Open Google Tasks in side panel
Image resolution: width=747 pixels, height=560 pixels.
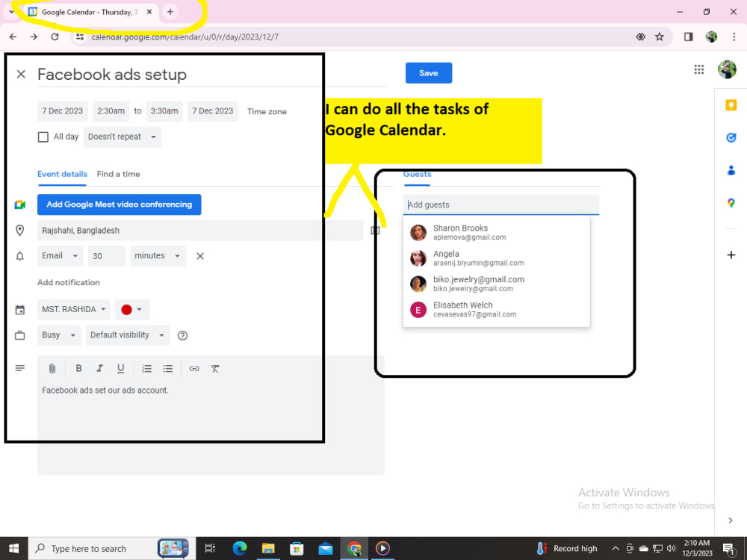tap(731, 137)
